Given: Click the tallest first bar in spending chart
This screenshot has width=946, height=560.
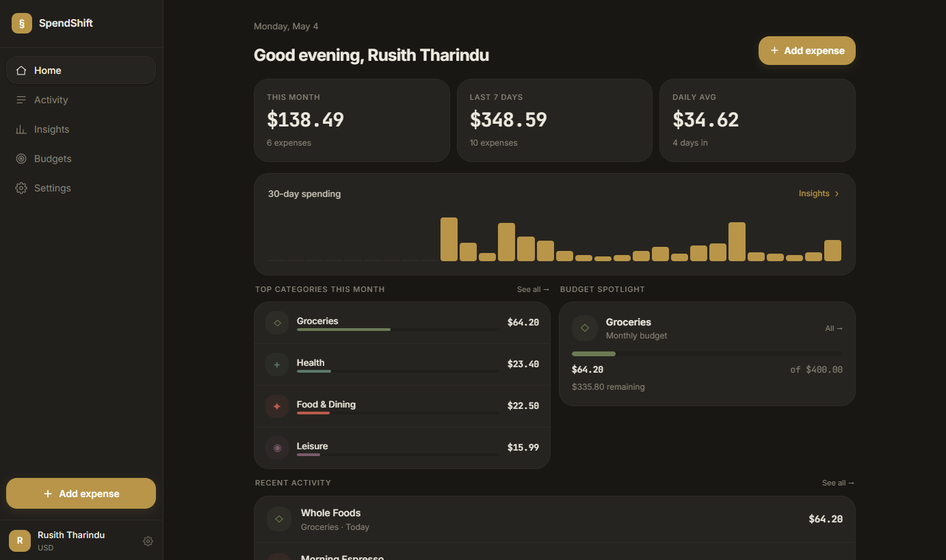Looking at the screenshot, I should coord(449,239).
